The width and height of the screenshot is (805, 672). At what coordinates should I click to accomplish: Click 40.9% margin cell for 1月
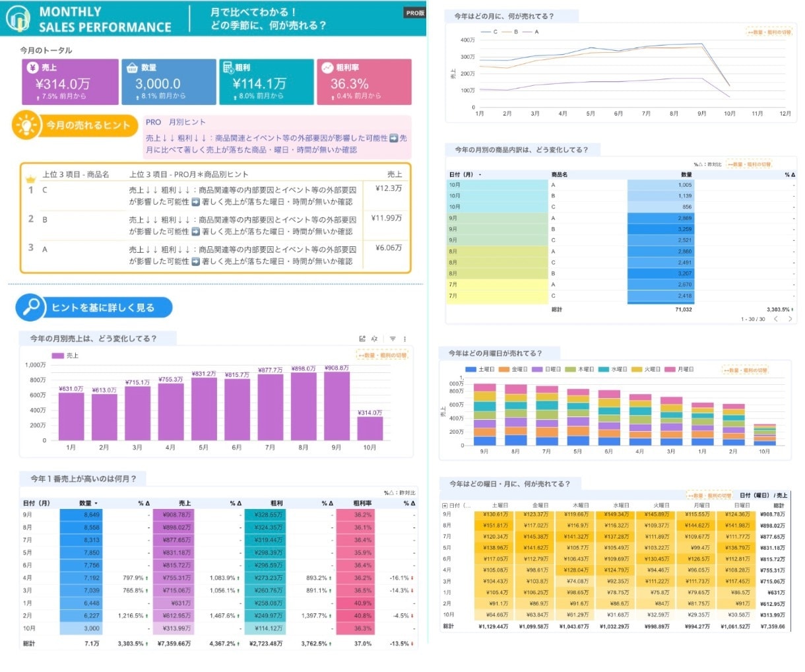click(x=357, y=603)
